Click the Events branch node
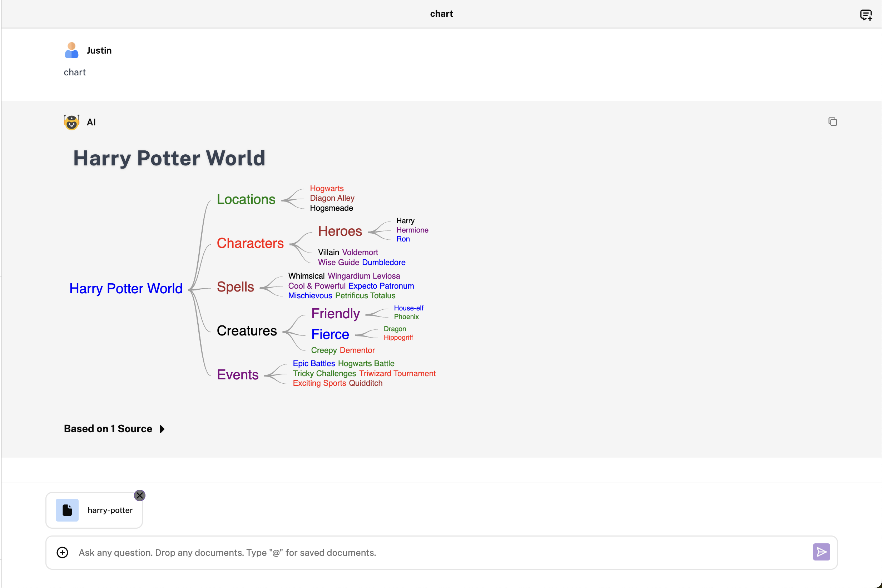Viewport: 882px width, 588px height. coord(238,375)
